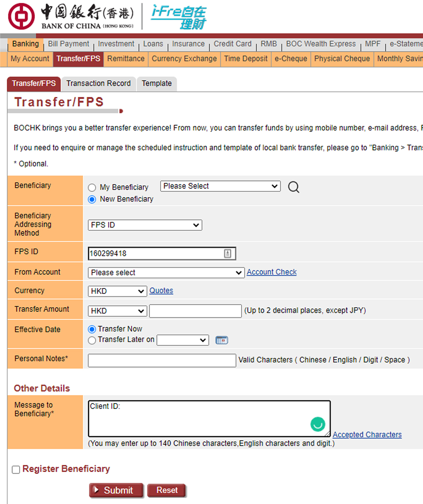423x504 pixels.
Task: Open the calendar date picker icon
Action: (222, 340)
